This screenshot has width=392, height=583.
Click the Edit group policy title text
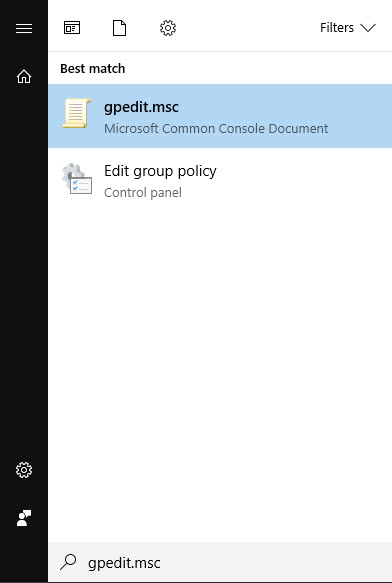[160, 171]
